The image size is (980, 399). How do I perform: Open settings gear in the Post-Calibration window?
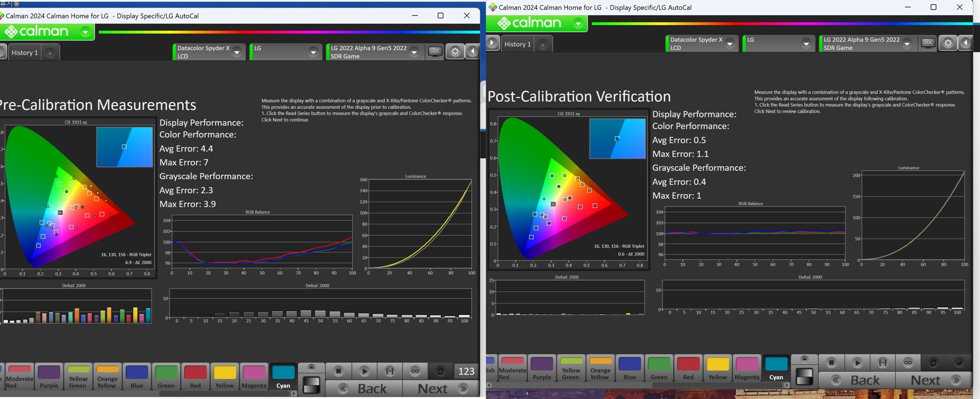948,43
